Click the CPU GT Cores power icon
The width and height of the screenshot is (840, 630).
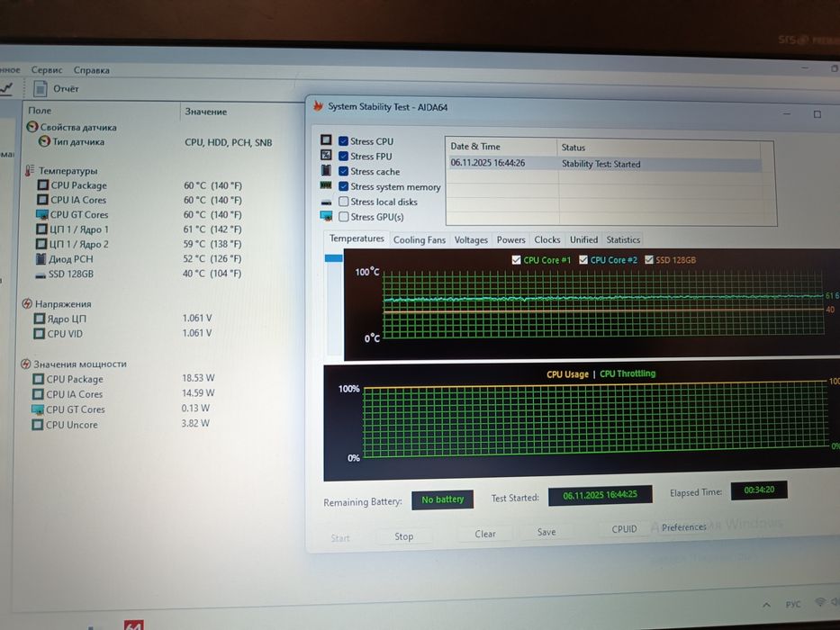(x=38, y=409)
